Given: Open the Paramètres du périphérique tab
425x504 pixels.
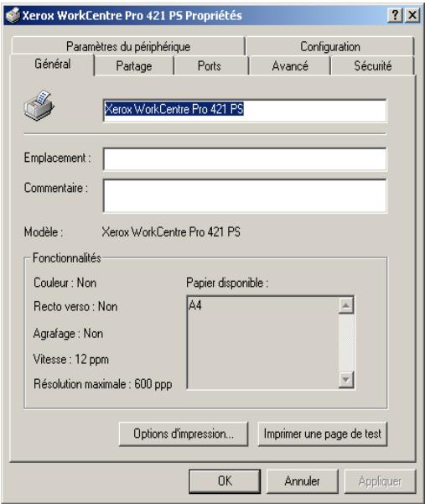Looking at the screenshot, I should click(128, 46).
